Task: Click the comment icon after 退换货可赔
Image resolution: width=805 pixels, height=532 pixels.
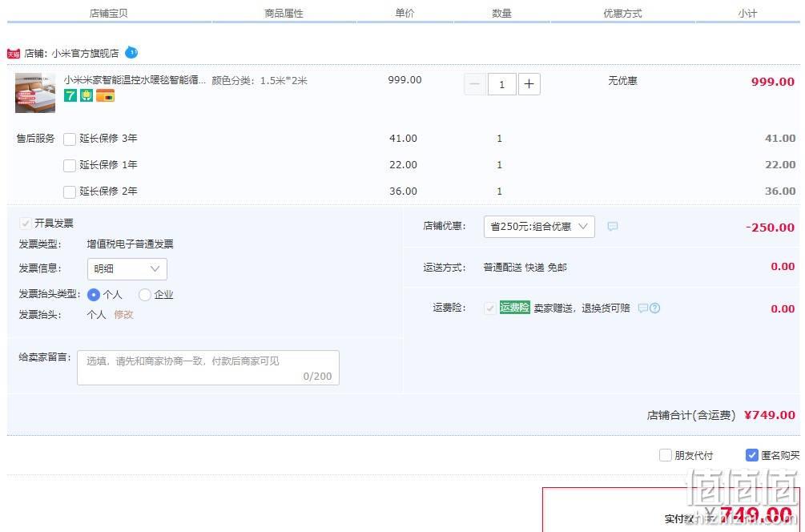Action: point(642,308)
